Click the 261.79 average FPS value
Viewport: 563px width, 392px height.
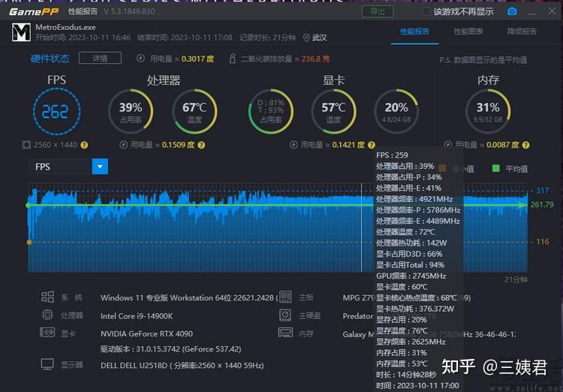(x=542, y=204)
